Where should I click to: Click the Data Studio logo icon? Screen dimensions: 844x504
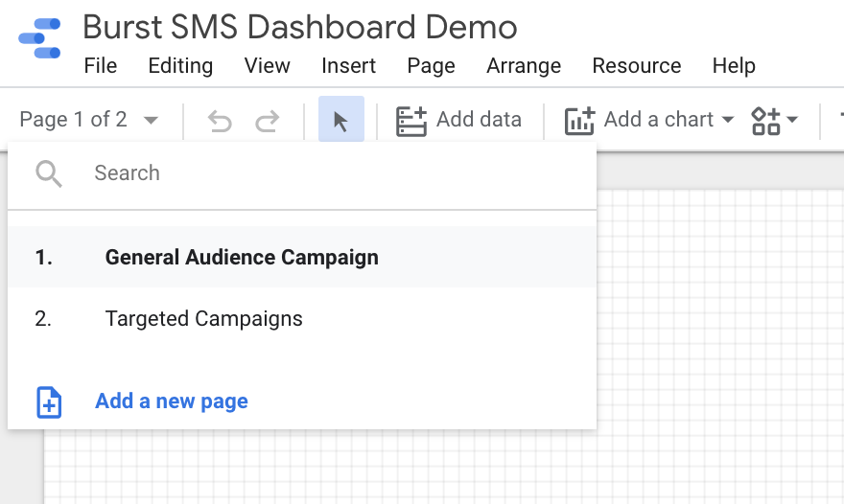tap(40, 38)
